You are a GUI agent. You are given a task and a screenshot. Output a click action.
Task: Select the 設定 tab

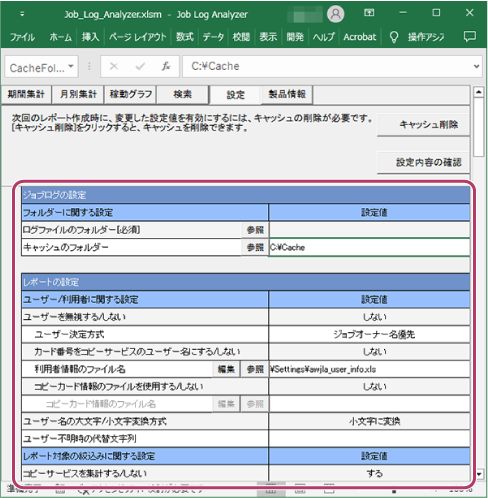tap(235, 95)
